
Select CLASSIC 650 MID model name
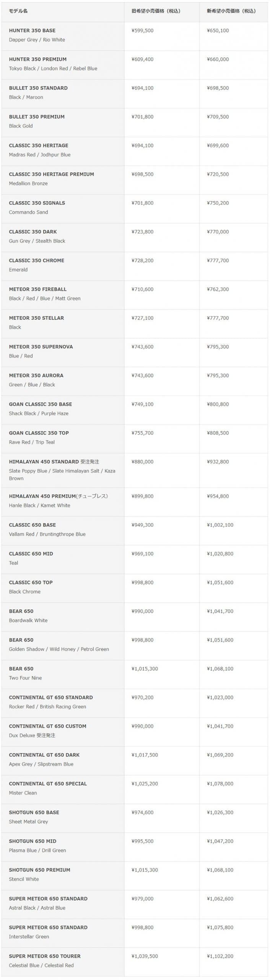pos(31,554)
